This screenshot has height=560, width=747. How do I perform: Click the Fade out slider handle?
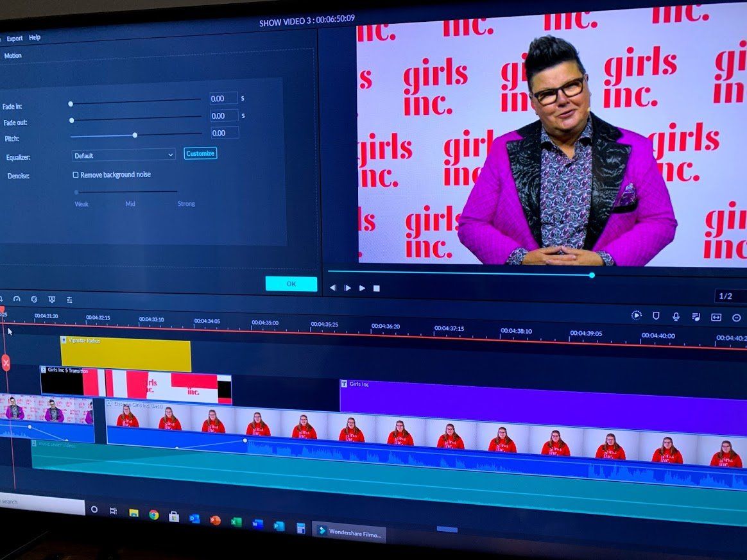click(x=71, y=121)
